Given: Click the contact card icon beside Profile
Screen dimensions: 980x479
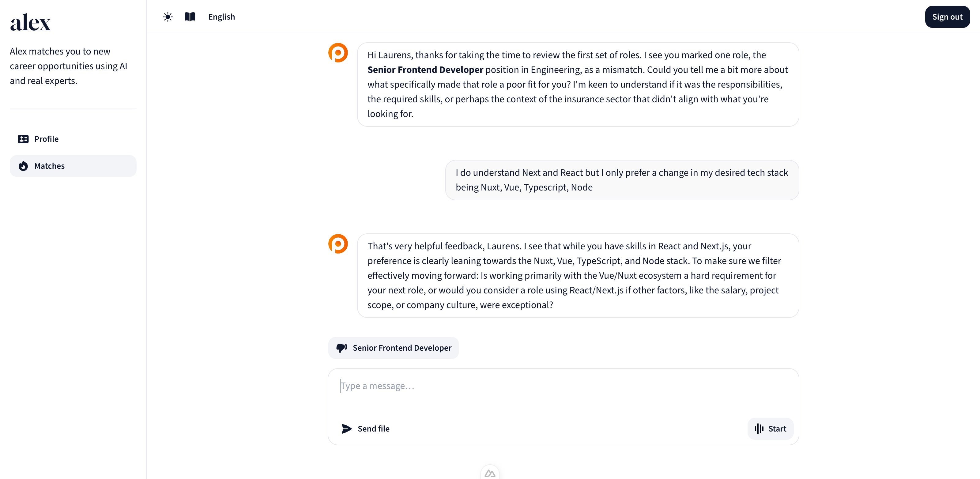Looking at the screenshot, I should point(23,139).
